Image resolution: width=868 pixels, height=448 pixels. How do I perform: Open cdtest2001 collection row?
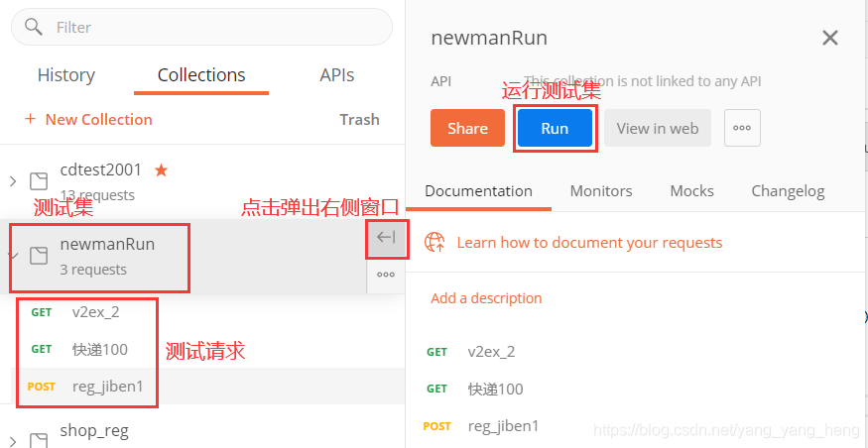[202, 181]
